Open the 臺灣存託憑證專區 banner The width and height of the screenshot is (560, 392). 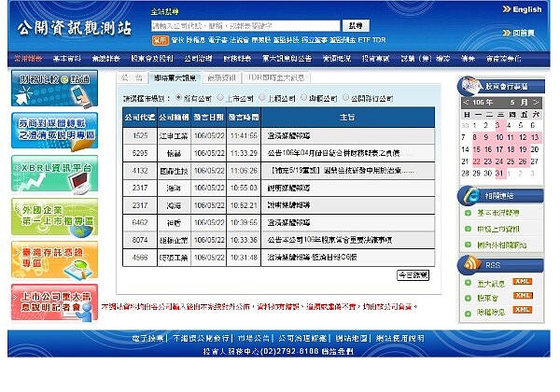pyautogui.click(x=54, y=259)
